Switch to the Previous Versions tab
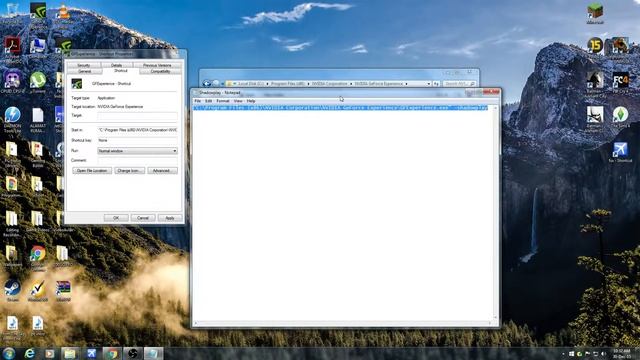This screenshot has width=640, height=360. coord(157,65)
